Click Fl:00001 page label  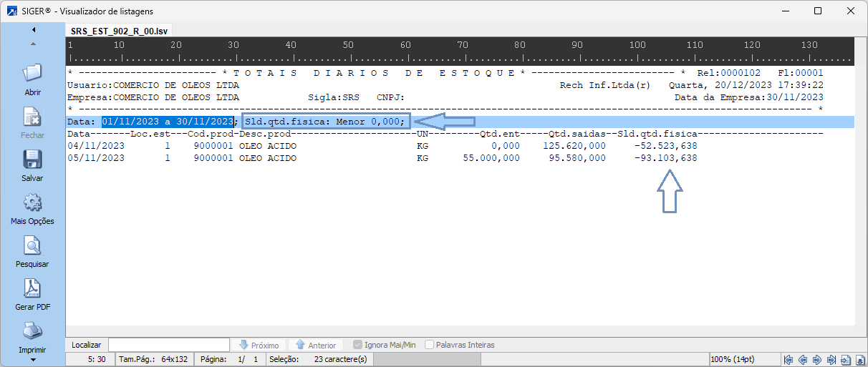point(801,73)
